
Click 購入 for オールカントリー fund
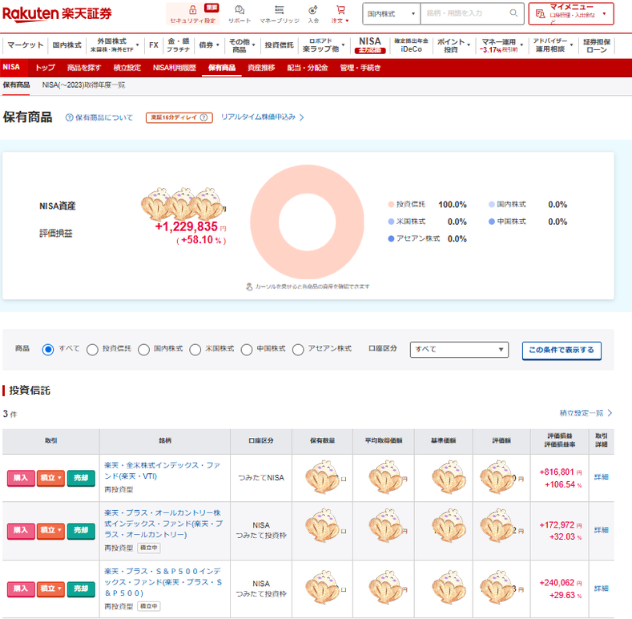[21, 530]
